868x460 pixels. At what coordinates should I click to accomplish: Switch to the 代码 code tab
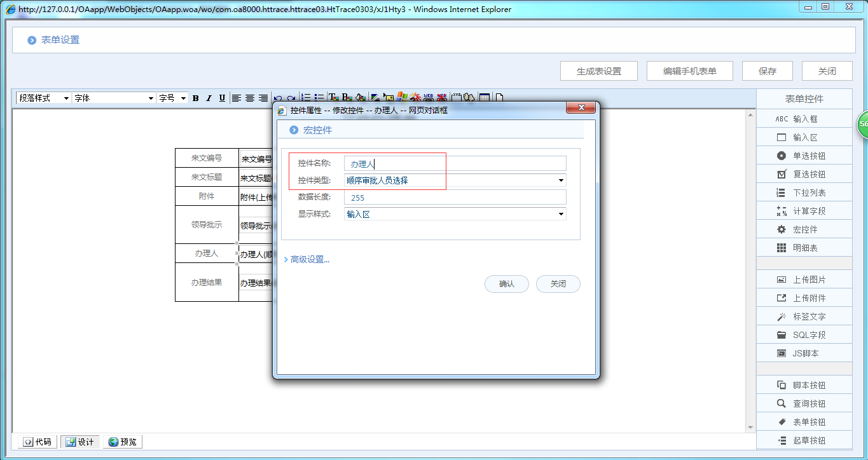point(38,442)
